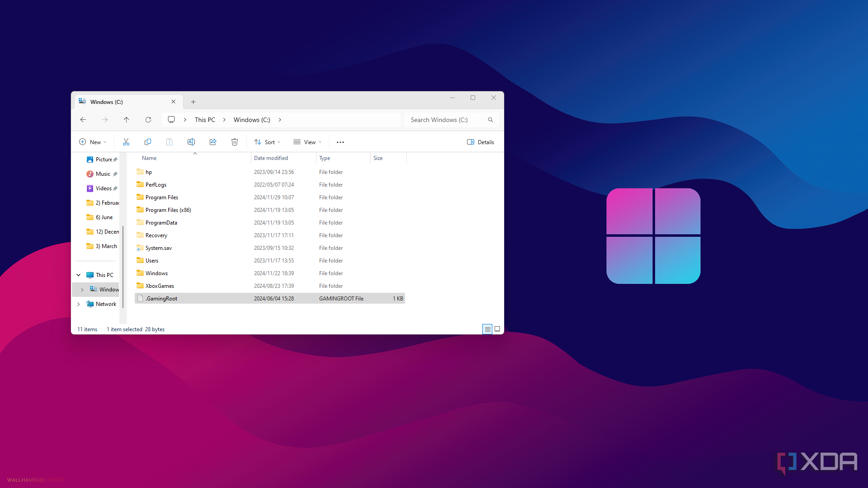Select the Users folder
868x488 pixels.
pos(270,261)
